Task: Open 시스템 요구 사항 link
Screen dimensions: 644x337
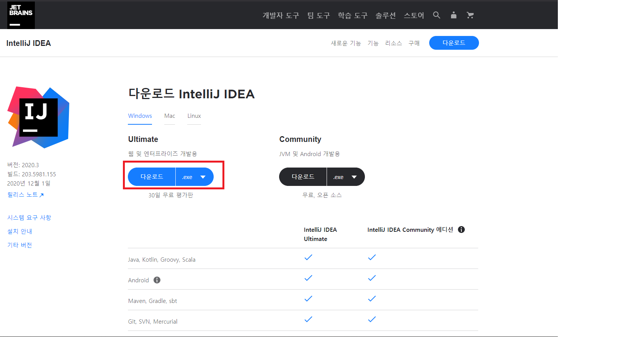Action: pos(29,218)
